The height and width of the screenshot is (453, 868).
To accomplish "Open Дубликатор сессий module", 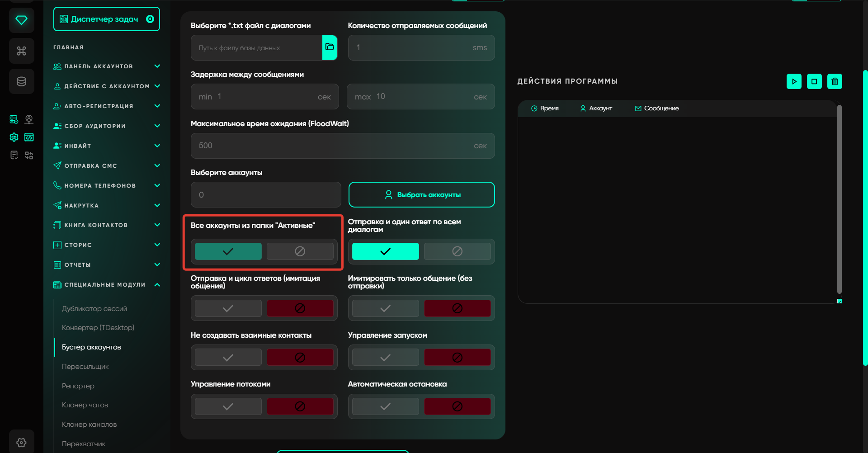I will tap(94, 309).
